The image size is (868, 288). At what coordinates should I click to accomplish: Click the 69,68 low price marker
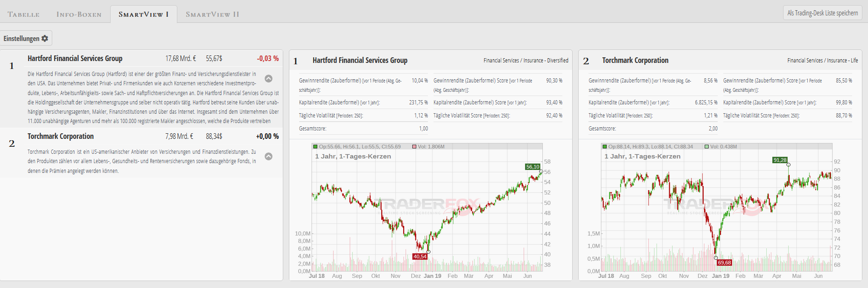coord(725,263)
